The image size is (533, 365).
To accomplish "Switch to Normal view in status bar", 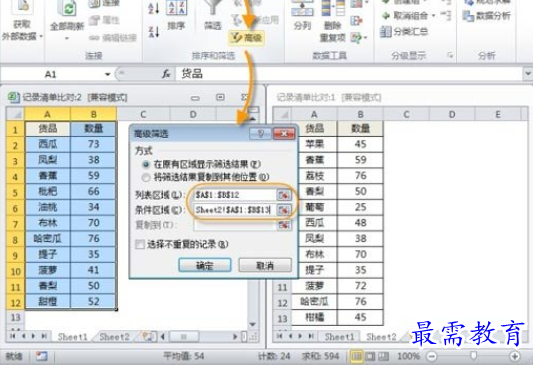I will 356,356.
